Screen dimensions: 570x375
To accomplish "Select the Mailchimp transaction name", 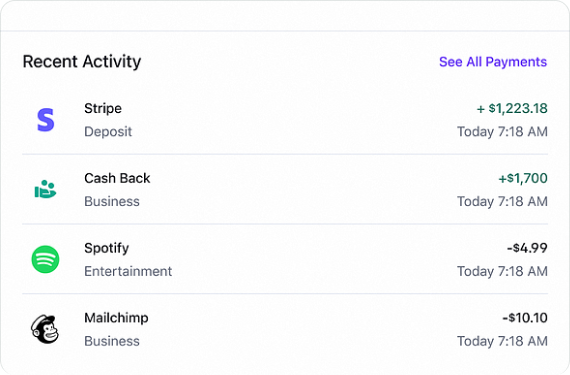I will pos(116,318).
